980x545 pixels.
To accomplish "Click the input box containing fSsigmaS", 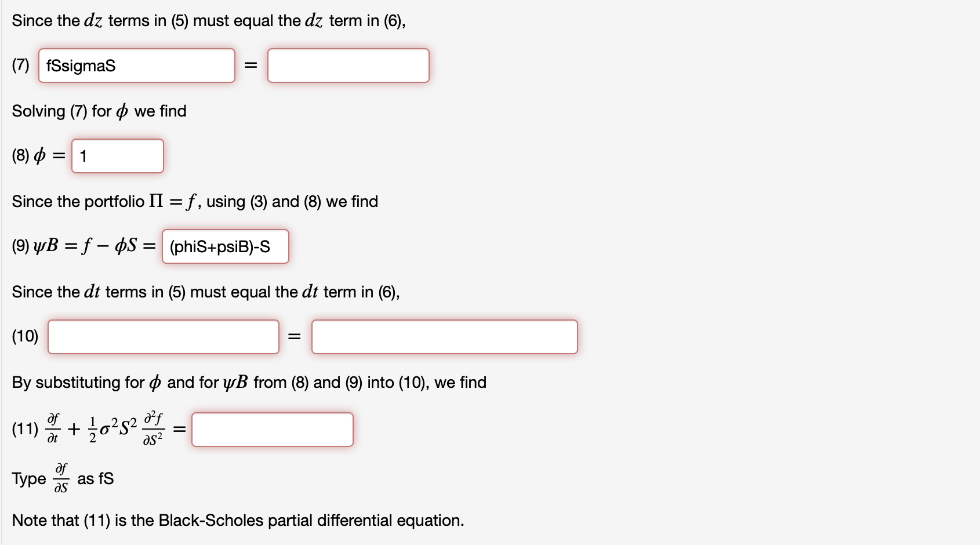I will pos(136,65).
